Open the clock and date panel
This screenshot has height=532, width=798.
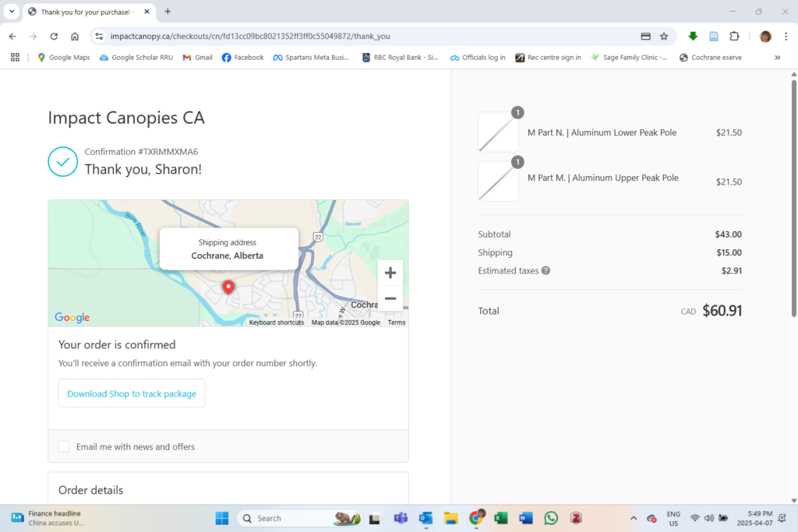tap(755, 518)
